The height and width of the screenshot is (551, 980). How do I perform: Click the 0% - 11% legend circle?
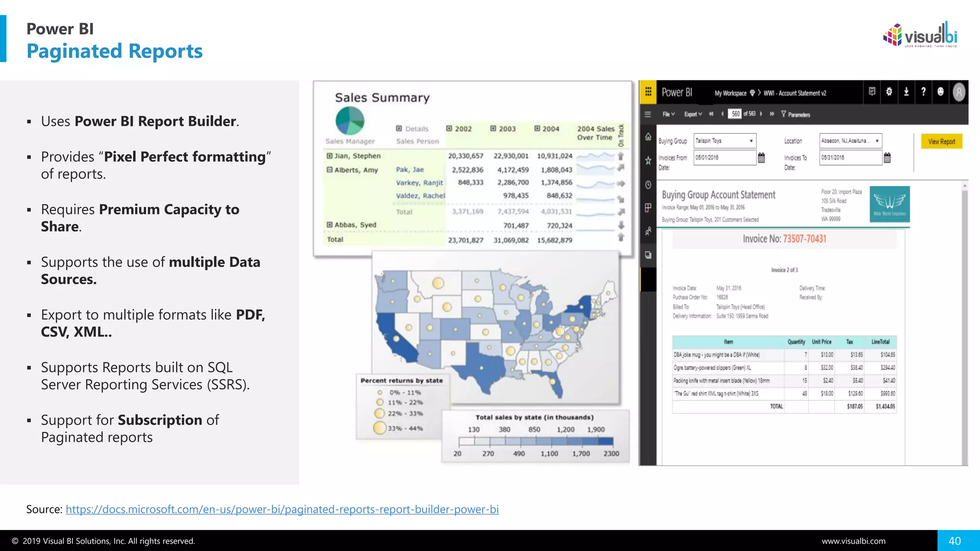click(379, 392)
